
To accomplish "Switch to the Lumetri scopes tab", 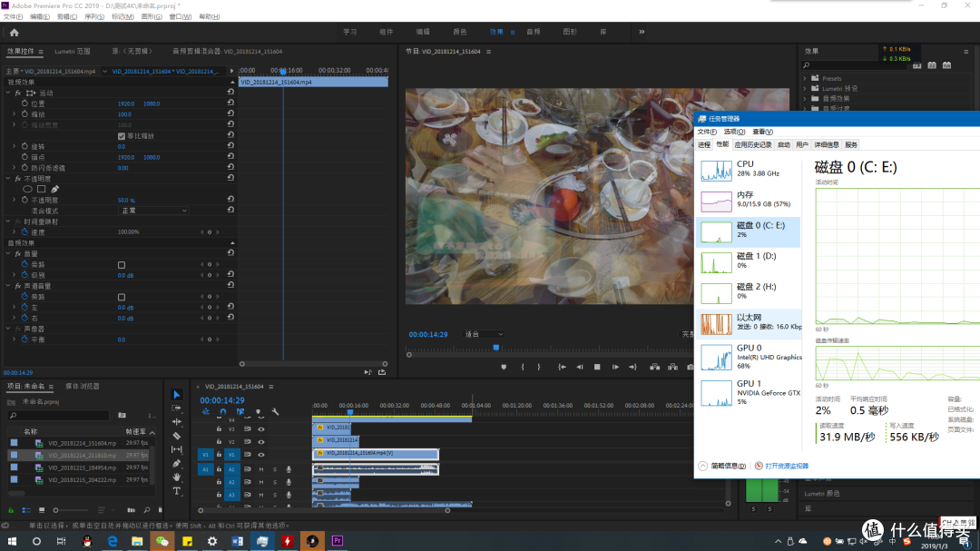I will click(73, 51).
